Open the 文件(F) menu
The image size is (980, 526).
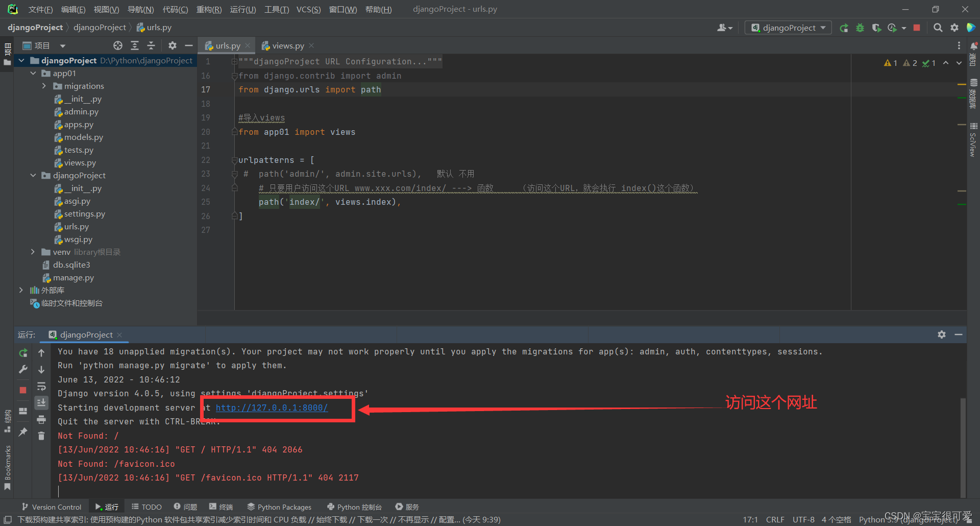(40, 9)
